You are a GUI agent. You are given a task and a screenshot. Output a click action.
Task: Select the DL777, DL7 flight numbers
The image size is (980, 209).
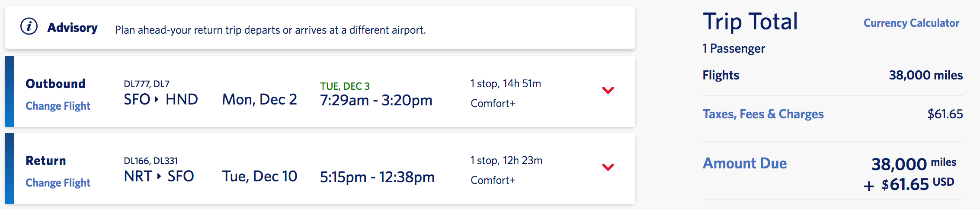[147, 84]
